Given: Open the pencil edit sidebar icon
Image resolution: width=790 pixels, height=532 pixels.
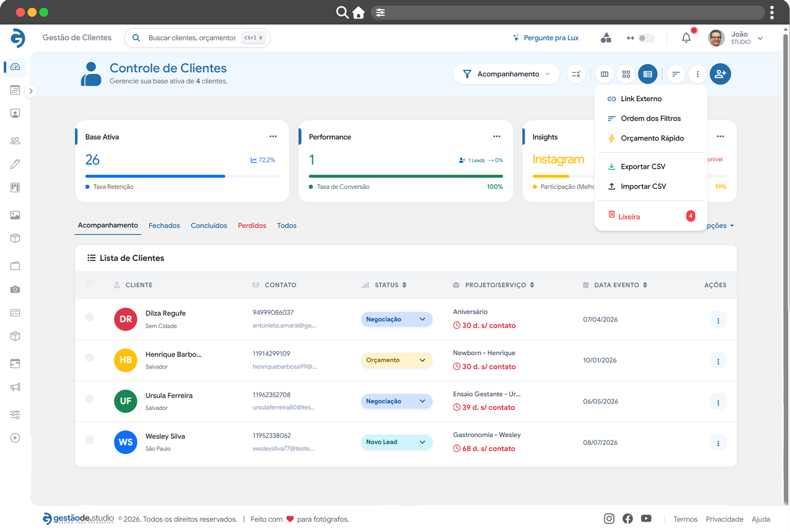Looking at the screenshot, I should click(15, 164).
